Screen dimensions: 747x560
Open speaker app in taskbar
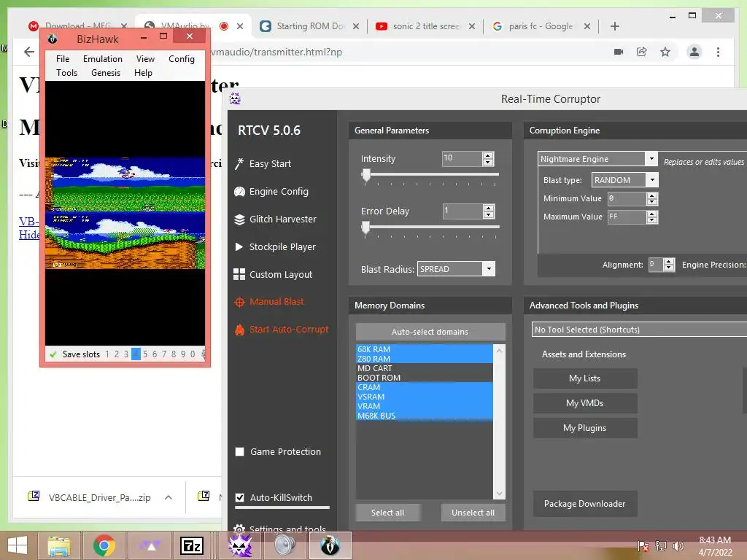(285, 545)
